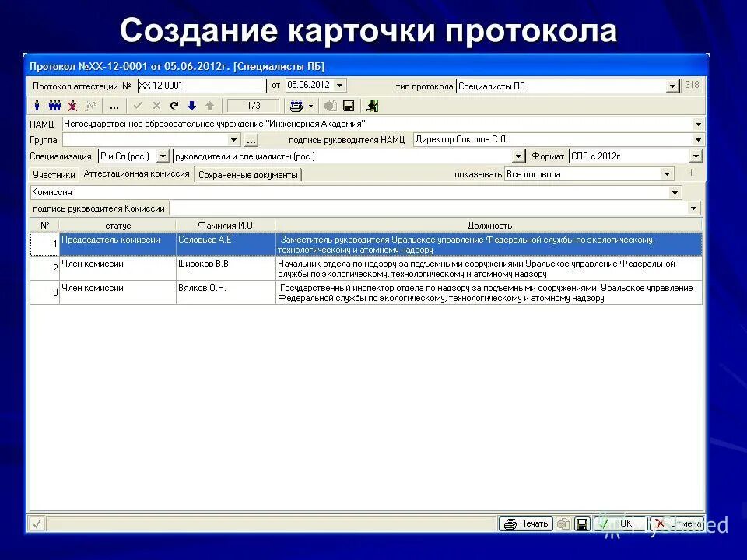Screen dimensions: 747x560
Task: Click the ... button next to Группа
Action: (251, 139)
